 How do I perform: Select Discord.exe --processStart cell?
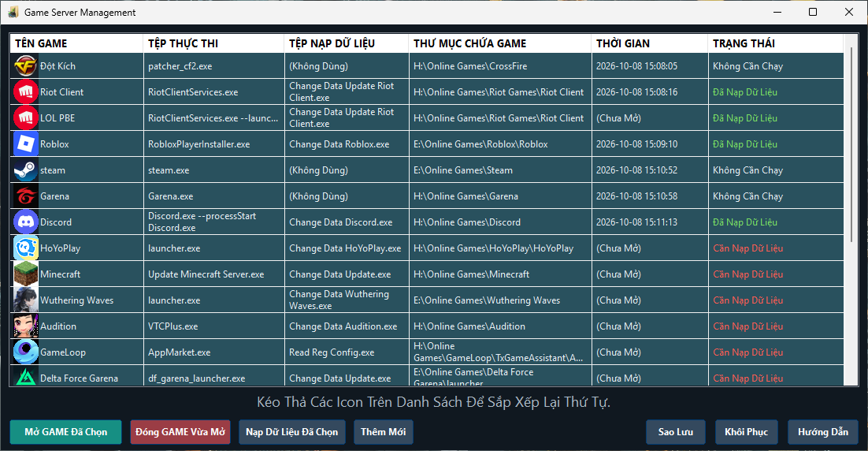[213, 222]
